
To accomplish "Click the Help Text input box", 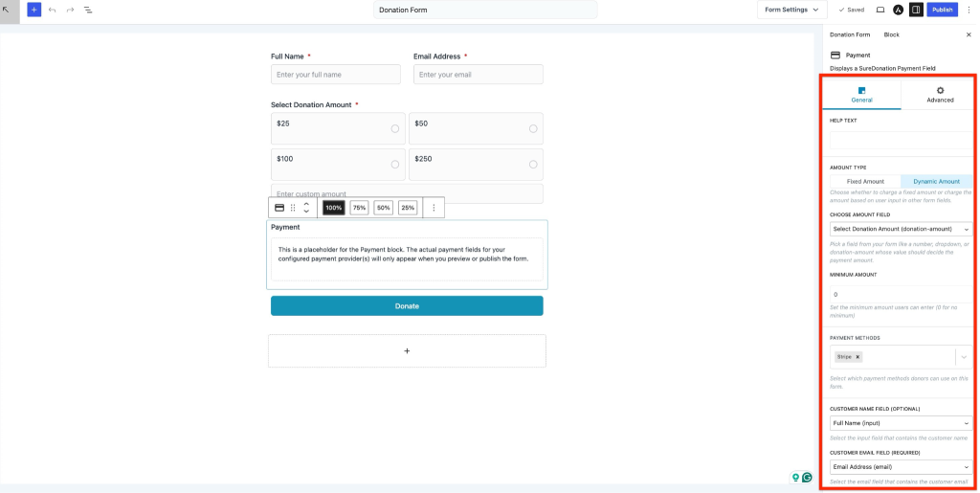I will coord(901,140).
